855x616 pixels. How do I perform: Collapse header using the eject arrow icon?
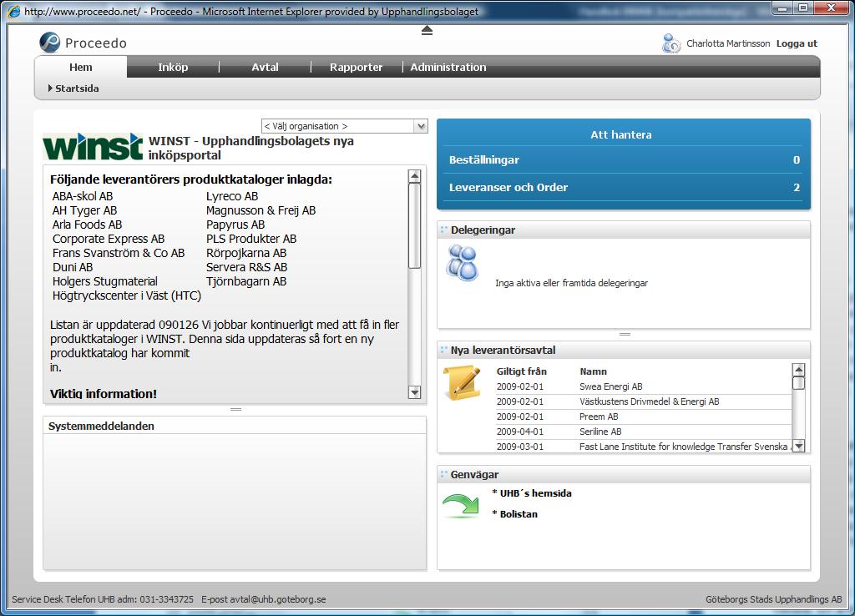click(427, 31)
